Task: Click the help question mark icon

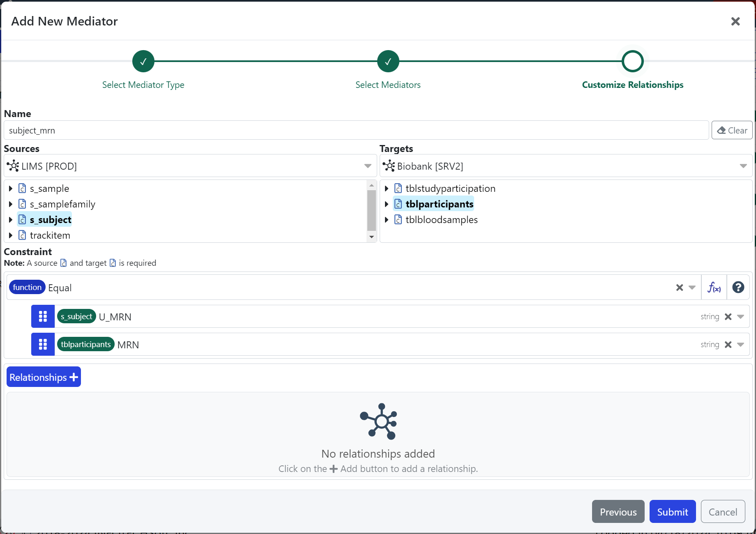Action: tap(738, 288)
